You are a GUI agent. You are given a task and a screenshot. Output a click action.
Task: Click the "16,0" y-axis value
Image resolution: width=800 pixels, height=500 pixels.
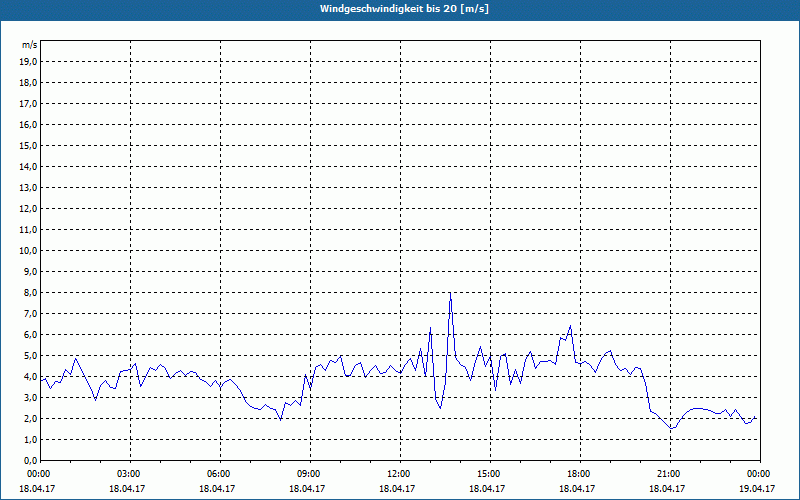click(x=30, y=124)
